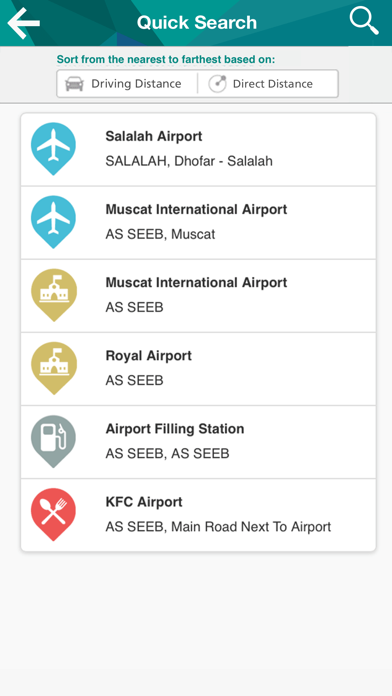This screenshot has height=696, width=392.
Task: Tap the KFC Airport restaurant pin icon
Action: [x=53, y=515]
